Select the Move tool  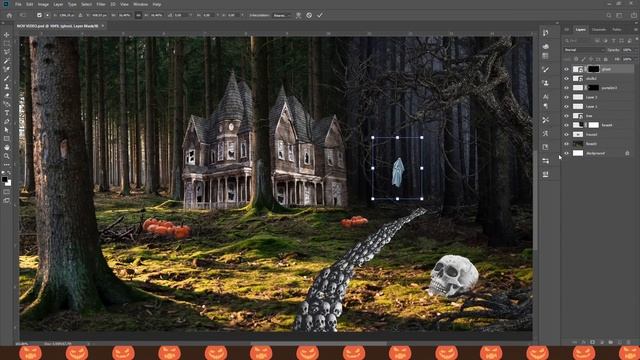[x=7, y=35]
